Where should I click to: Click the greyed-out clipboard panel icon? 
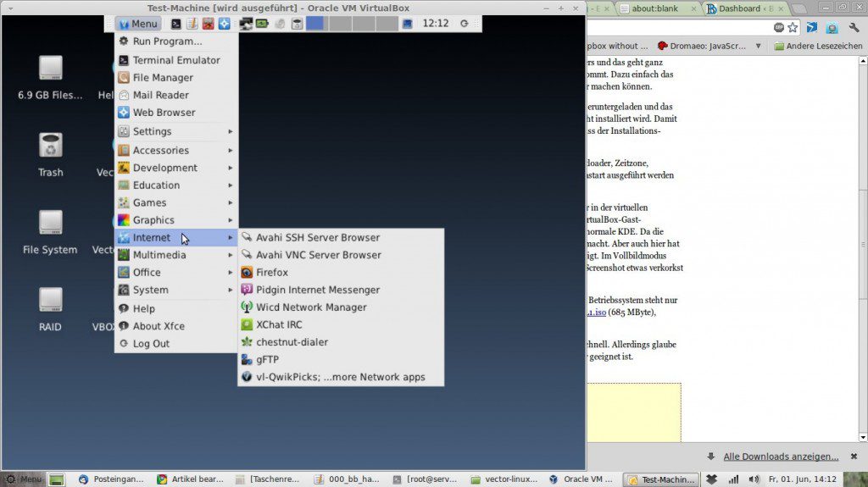280,24
